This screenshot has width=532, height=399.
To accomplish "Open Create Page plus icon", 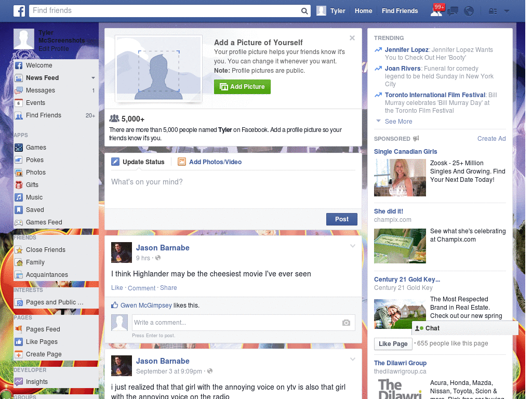I will tap(19, 354).
